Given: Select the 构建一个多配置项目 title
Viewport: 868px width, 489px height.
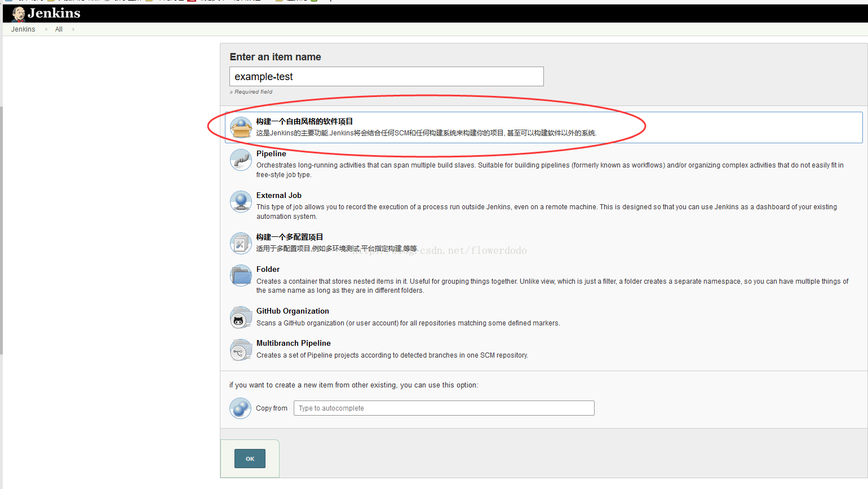Looking at the screenshot, I should coord(290,237).
